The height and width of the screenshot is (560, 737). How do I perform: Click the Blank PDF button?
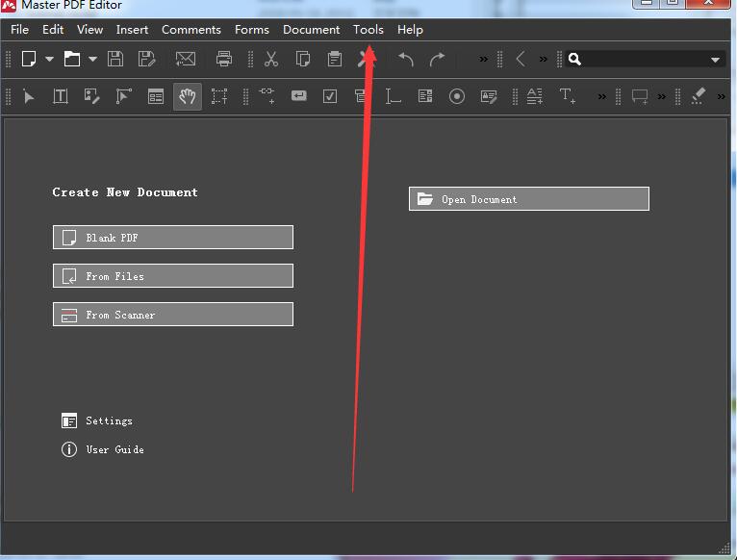tap(173, 238)
